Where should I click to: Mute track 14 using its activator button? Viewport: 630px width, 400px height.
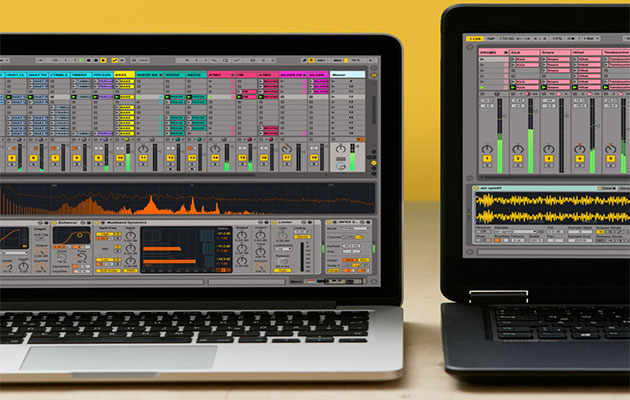[215, 158]
